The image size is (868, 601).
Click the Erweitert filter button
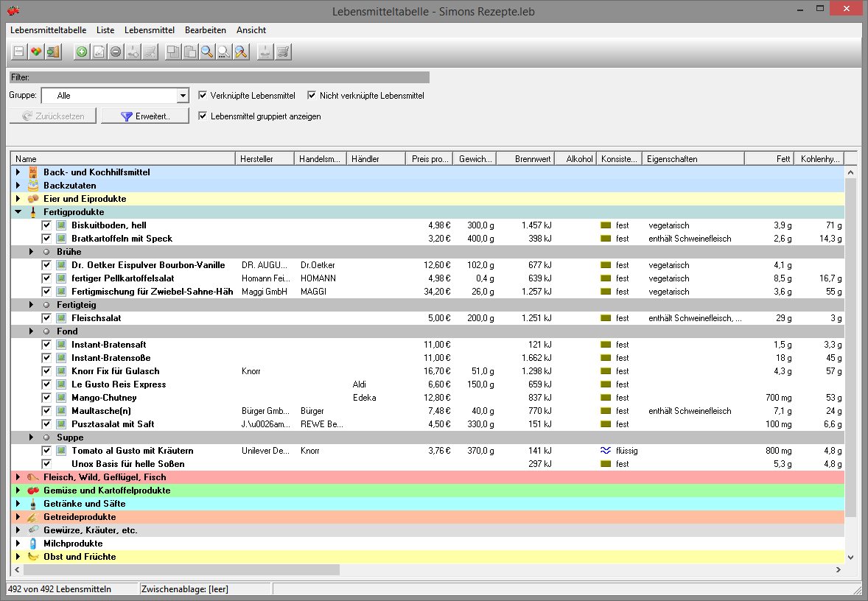[x=145, y=116]
